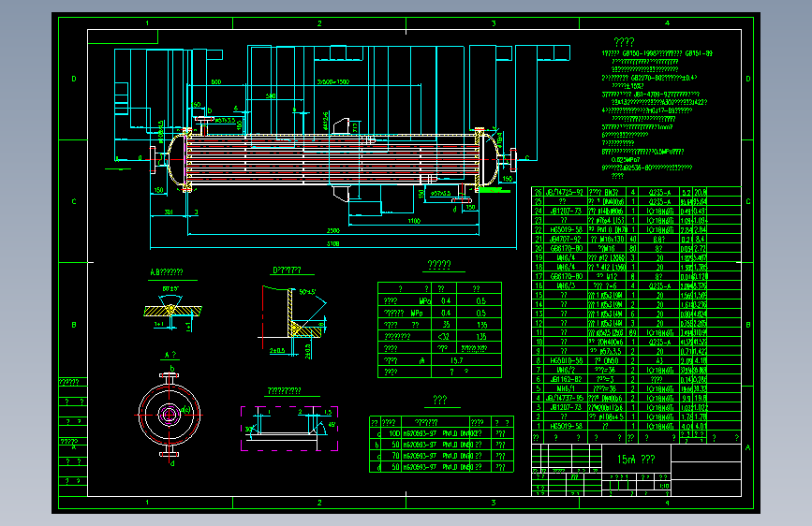Click "HG5019-58" in parts list row 1

coord(566,426)
